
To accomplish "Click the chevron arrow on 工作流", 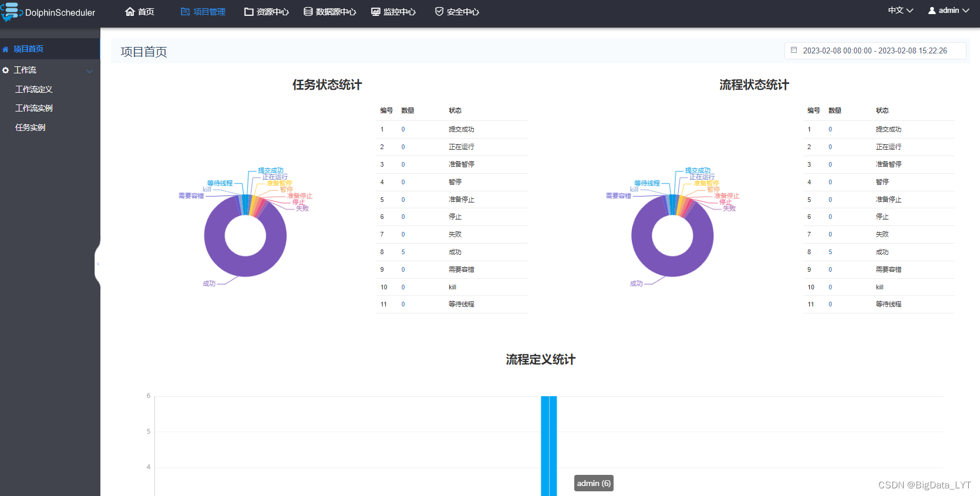I will (x=90, y=71).
